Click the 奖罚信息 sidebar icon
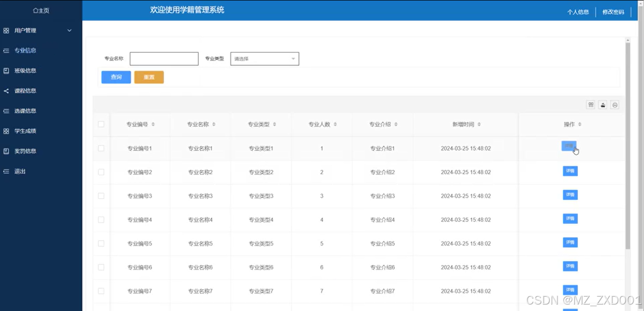 point(6,151)
